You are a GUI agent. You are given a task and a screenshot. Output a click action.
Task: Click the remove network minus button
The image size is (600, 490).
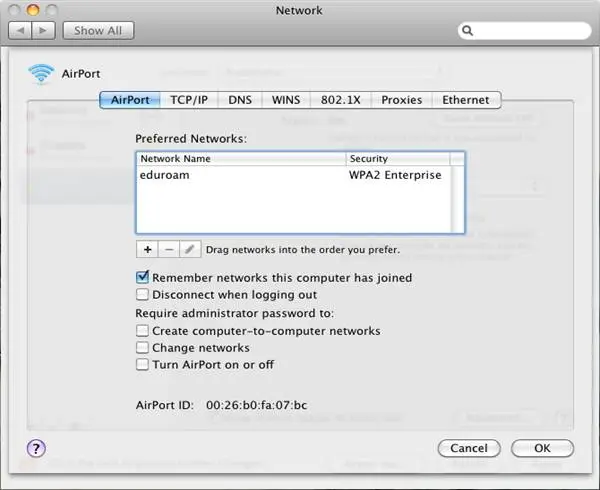coord(168,248)
